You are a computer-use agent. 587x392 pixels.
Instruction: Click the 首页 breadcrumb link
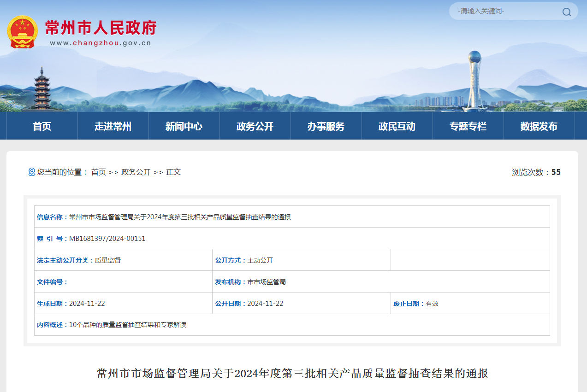99,172
